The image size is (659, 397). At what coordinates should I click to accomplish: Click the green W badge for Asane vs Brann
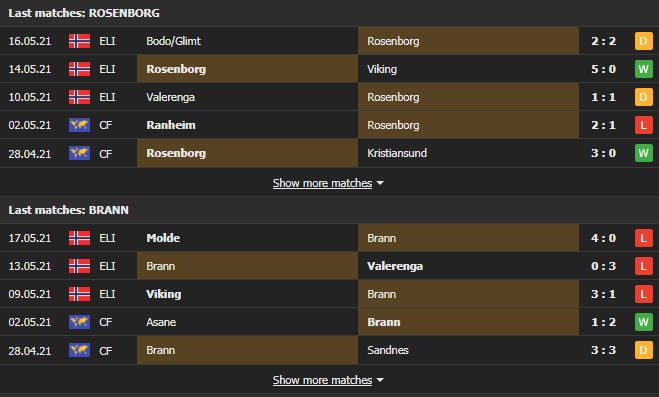pyautogui.click(x=643, y=322)
